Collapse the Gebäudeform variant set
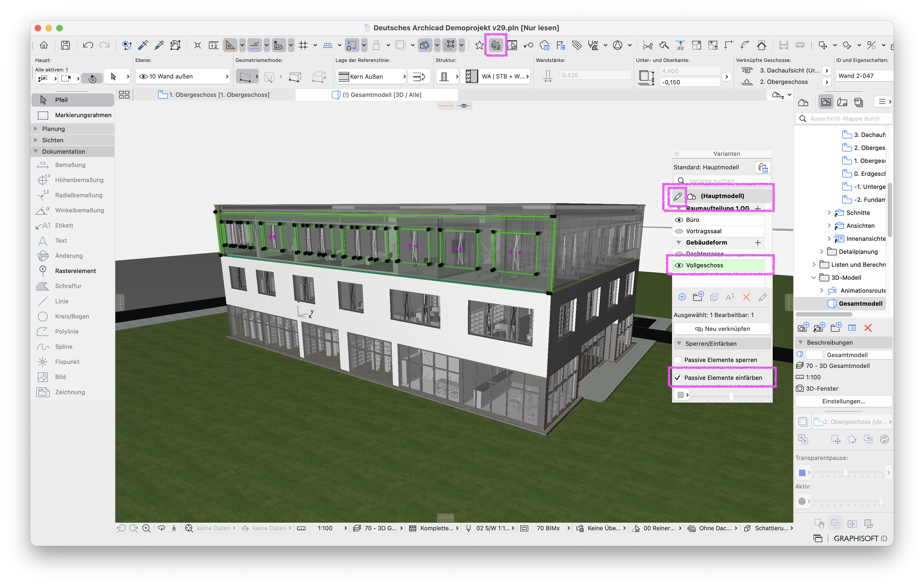This screenshot has height=586, width=924. 679,242
